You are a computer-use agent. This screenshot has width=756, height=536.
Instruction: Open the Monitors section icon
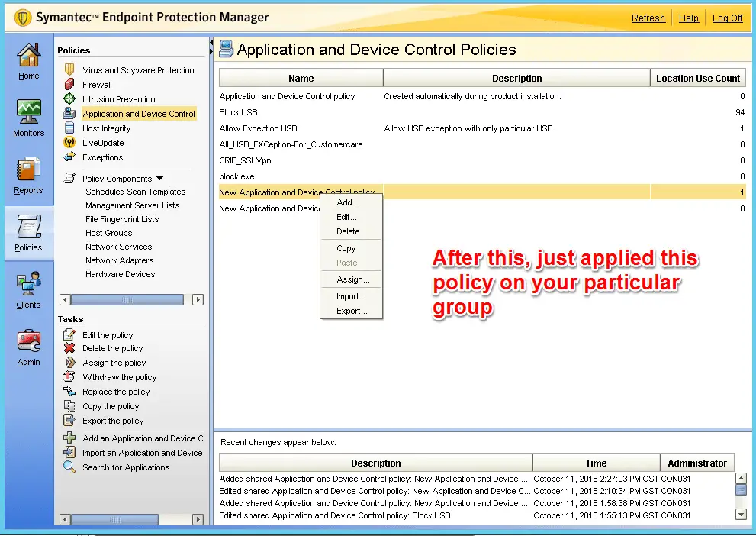(x=28, y=111)
